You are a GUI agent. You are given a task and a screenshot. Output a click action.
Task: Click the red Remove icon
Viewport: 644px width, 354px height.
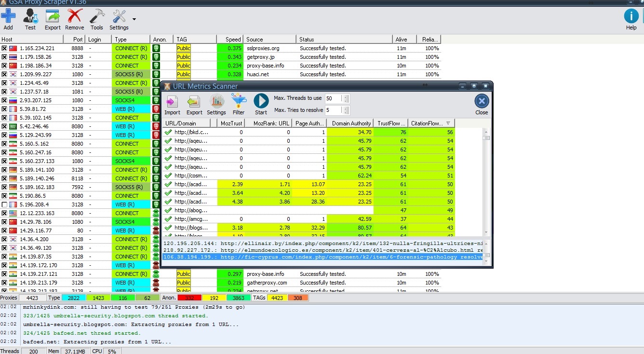coord(75,16)
